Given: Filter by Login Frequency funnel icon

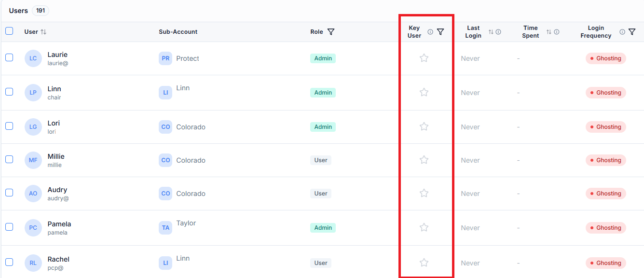Looking at the screenshot, I should click(632, 32).
